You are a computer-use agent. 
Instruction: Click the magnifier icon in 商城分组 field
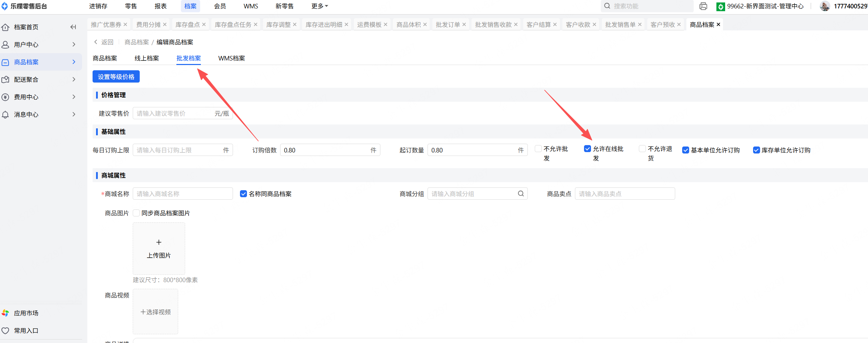coord(521,193)
